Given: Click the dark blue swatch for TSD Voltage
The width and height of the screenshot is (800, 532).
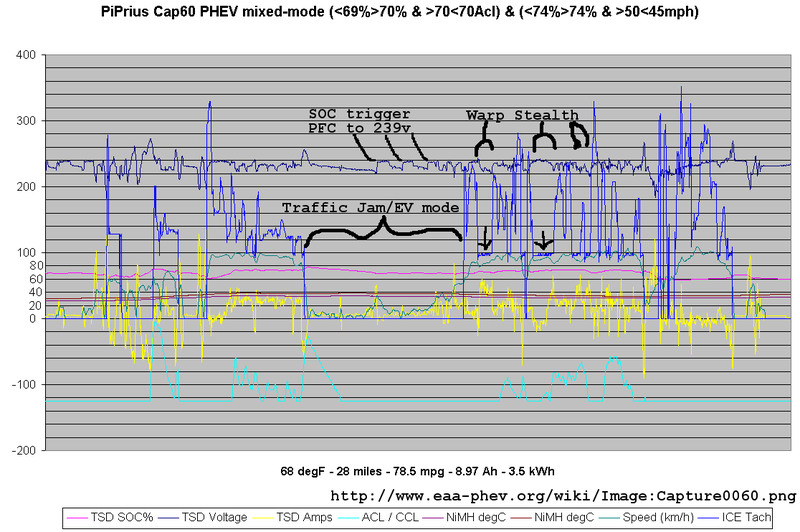Looking at the screenshot, I should 168,518.
